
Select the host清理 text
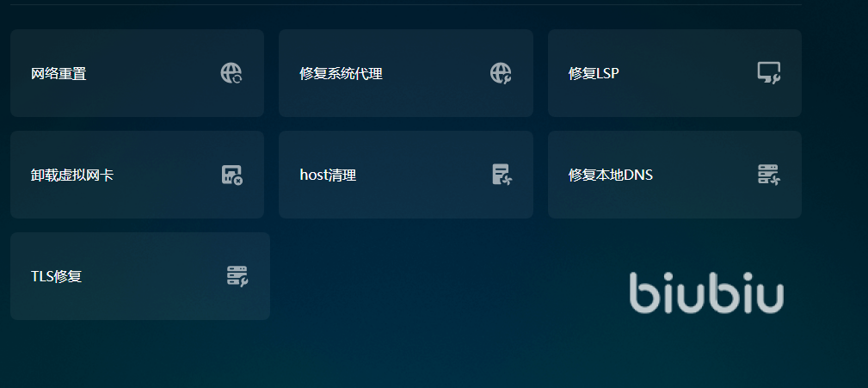coord(328,176)
